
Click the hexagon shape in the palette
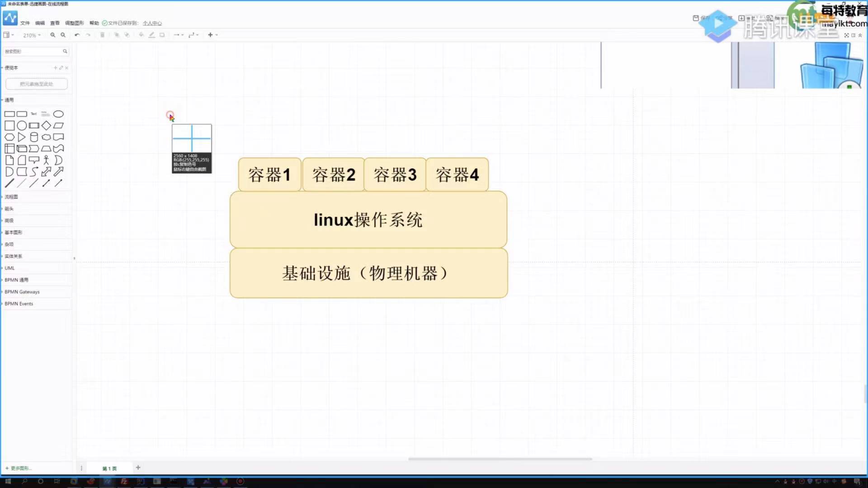click(x=9, y=137)
